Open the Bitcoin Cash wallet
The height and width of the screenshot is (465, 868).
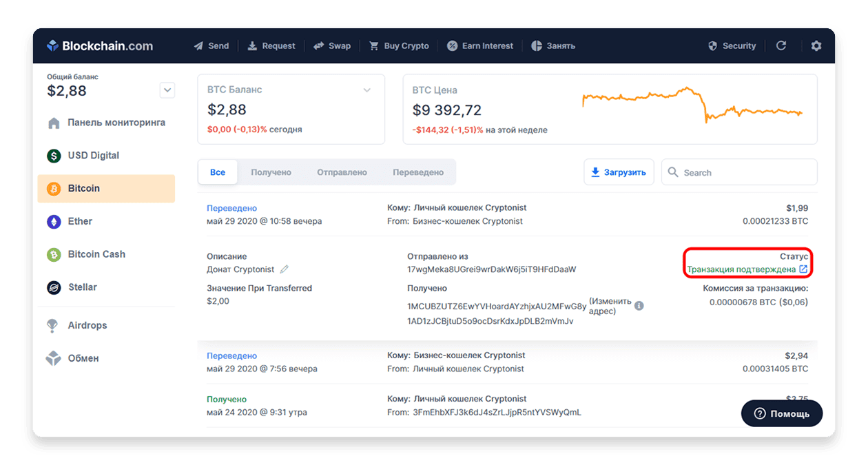(x=106, y=255)
